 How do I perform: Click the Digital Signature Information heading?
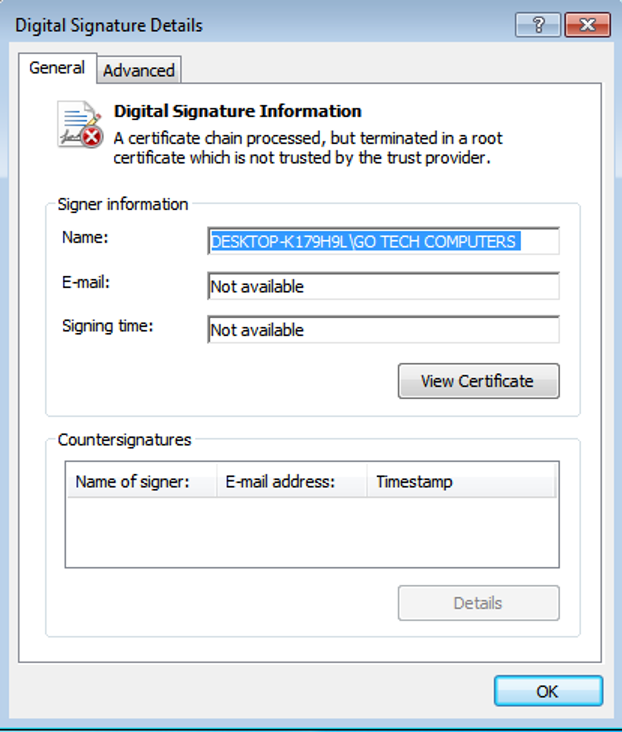238,111
